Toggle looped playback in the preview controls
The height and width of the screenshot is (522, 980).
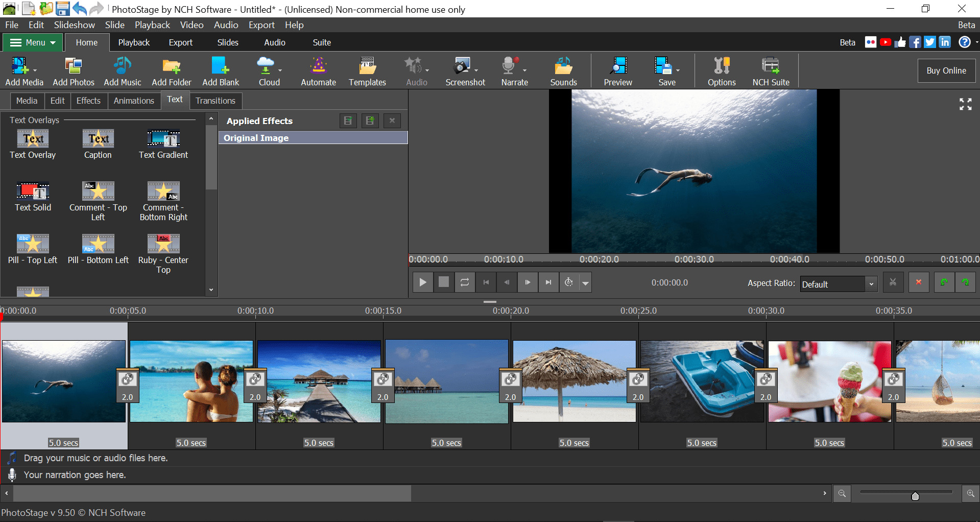[x=464, y=282]
